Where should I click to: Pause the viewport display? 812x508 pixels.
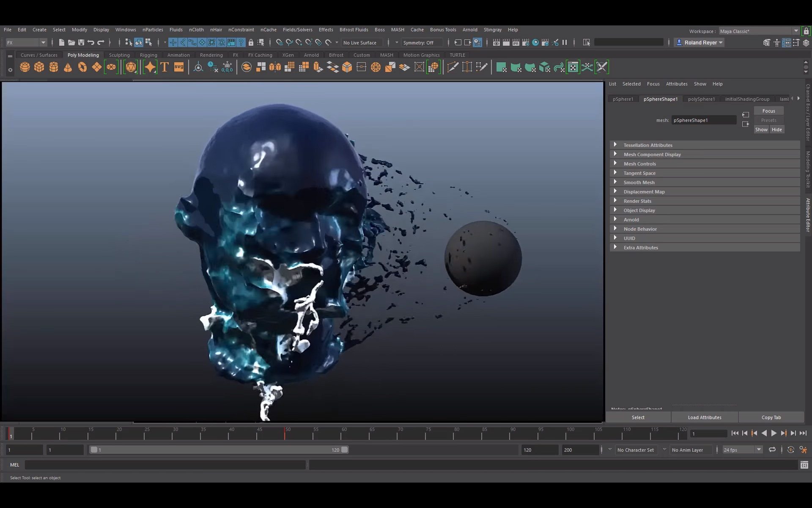pyautogui.click(x=565, y=42)
